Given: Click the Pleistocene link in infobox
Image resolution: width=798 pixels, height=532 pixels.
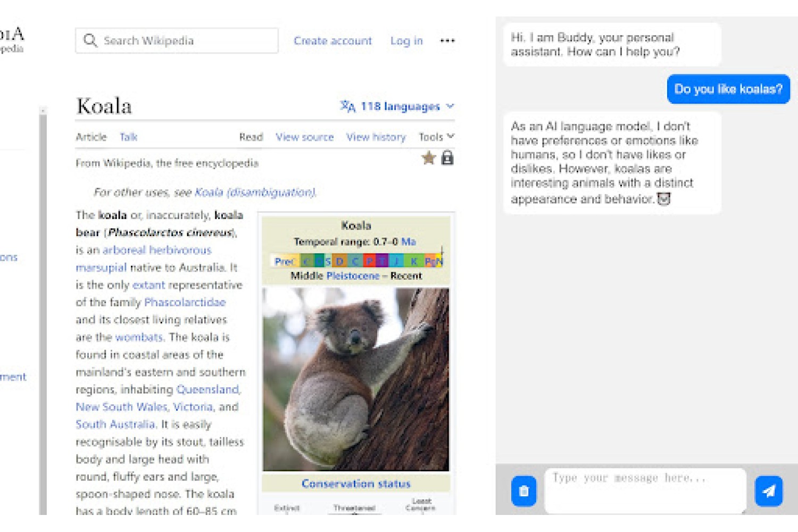Looking at the screenshot, I should click(x=353, y=276).
